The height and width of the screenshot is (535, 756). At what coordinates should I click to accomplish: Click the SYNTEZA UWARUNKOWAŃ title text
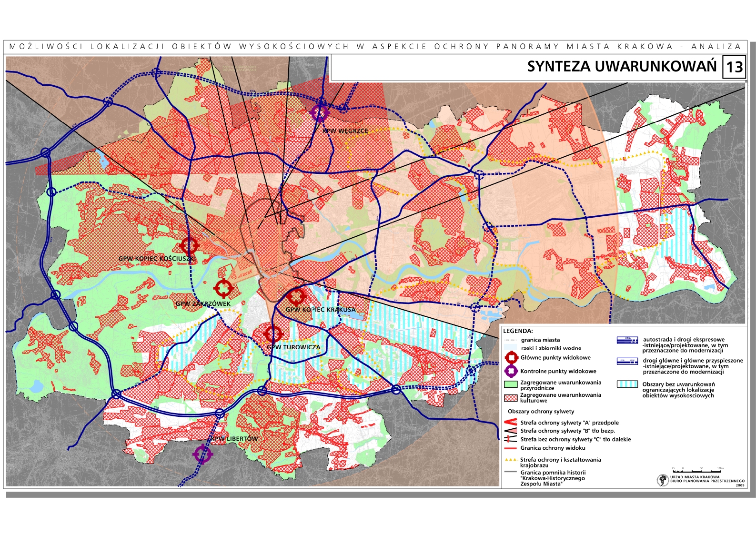[621, 67]
